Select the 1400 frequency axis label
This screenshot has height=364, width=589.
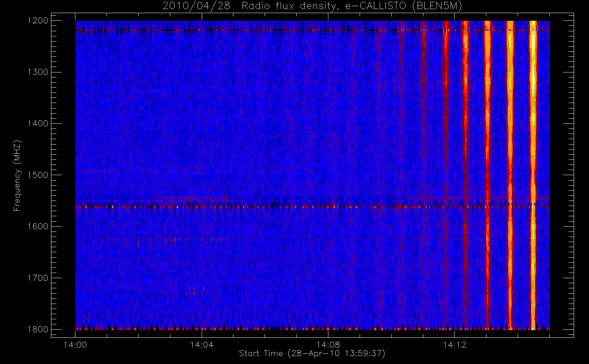[38, 124]
